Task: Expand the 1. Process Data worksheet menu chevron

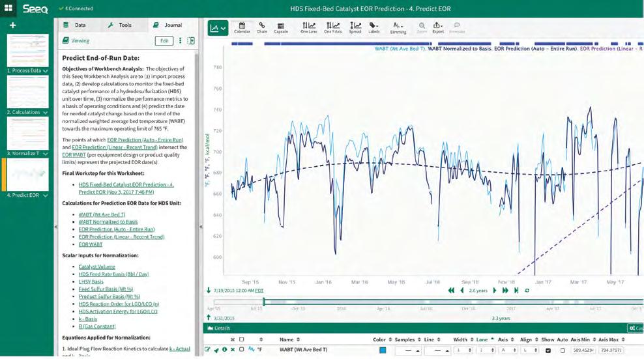Action: 45,71
